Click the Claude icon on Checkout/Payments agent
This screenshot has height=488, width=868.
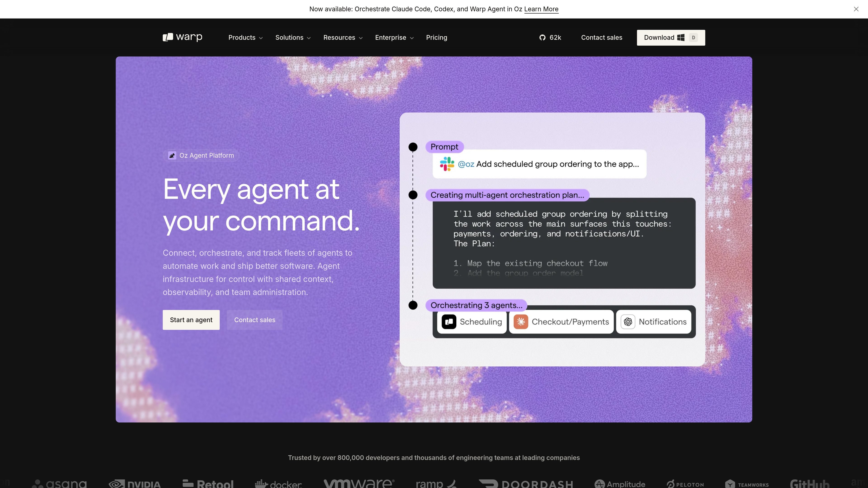coord(521,322)
